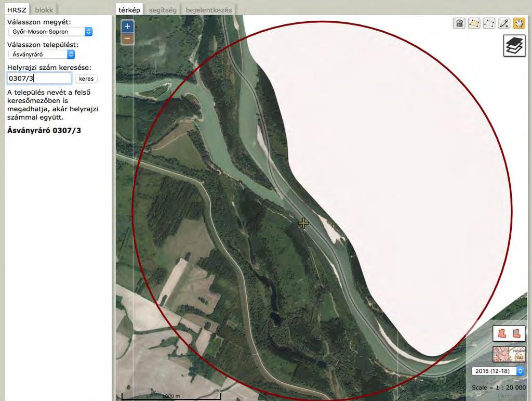Switch to the HRSZ tab

17,10
